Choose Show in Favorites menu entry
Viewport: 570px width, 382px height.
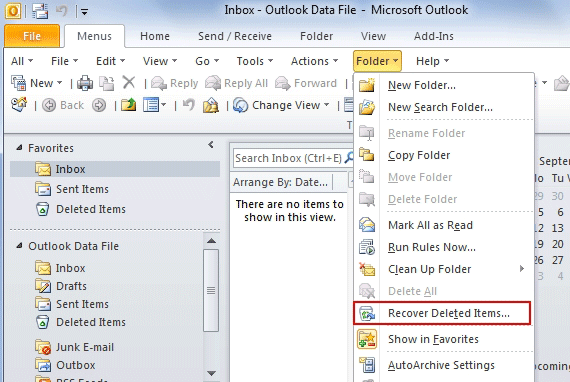[443, 339]
